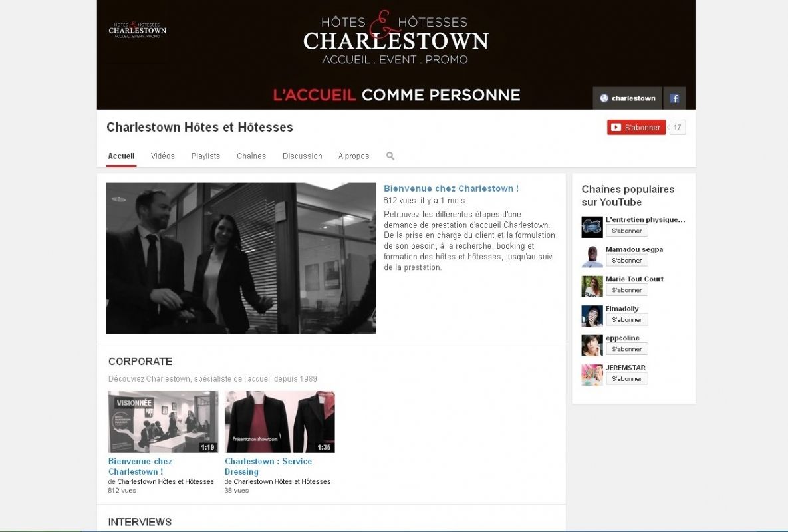The width and height of the screenshot is (788, 532).
Task: Open the Facebook icon link in the banner
Action: [x=674, y=98]
